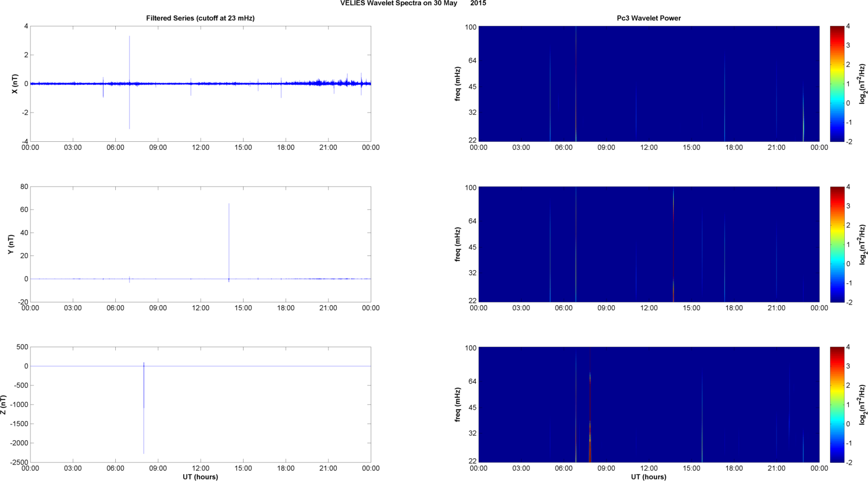Click the '-1500' tick on the Z series axis
This screenshot has width=868, height=481.
pos(19,424)
